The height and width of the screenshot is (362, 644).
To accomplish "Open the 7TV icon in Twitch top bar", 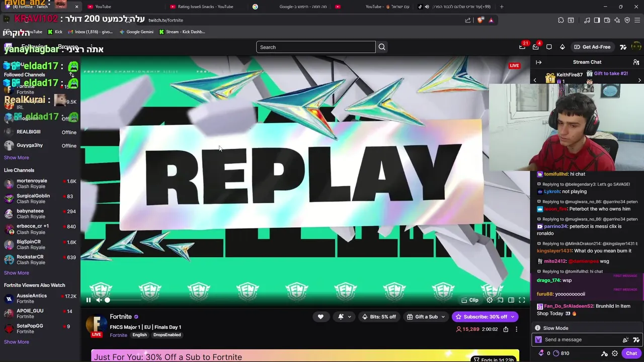I will point(623,47).
